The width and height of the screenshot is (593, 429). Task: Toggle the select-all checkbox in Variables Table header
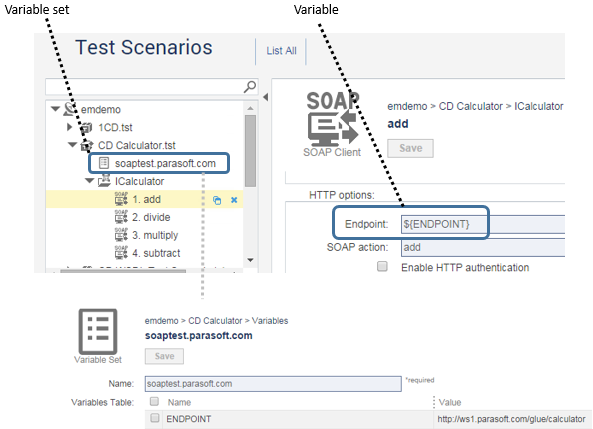click(x=154, y=401)
